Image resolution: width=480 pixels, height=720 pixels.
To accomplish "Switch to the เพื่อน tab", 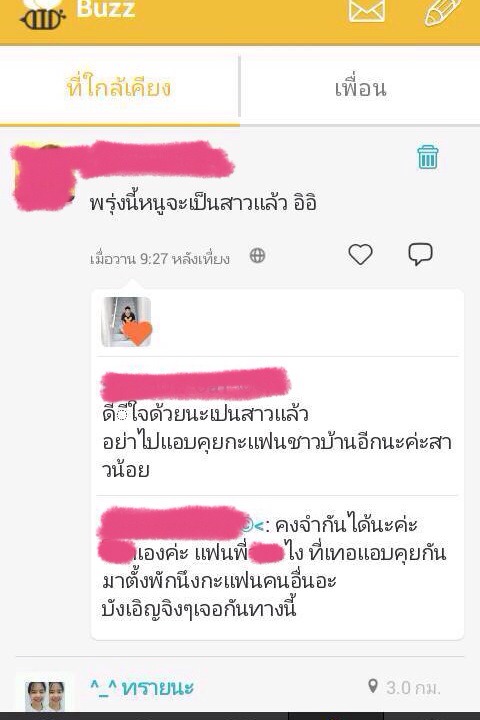I will point(360,88).
